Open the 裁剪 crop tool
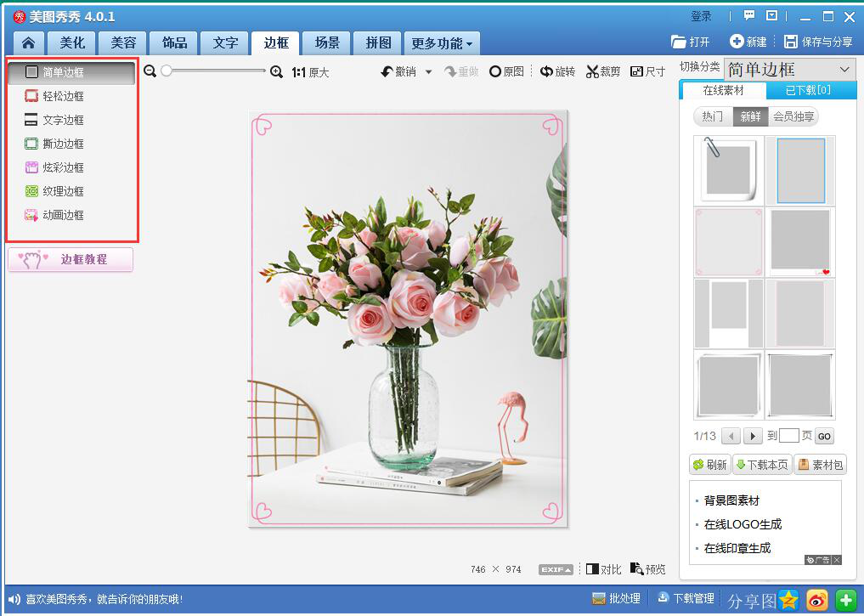This screenshot has width=864, height=616. pos(603,71)
